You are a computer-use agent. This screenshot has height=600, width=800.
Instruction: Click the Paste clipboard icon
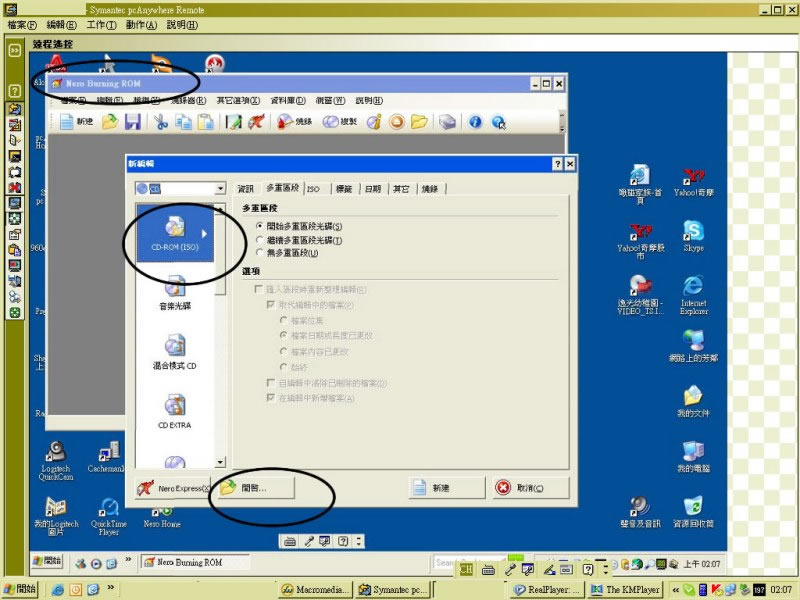pyautogui.click(x=206, y=122)
